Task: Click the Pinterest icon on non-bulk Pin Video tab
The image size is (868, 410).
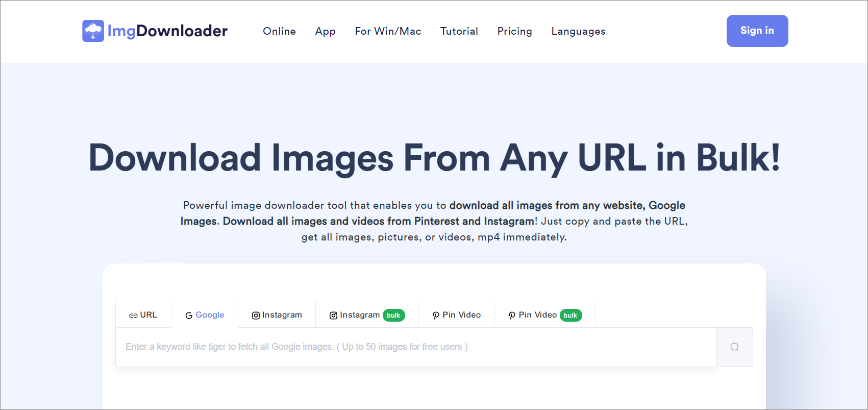Action: click(436, 316)
